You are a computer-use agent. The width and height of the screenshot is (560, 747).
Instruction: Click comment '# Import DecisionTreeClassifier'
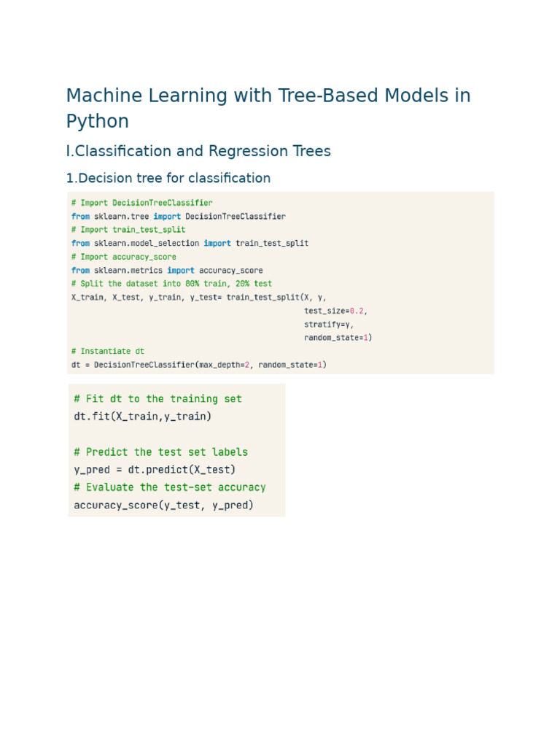tap(142, 203)
